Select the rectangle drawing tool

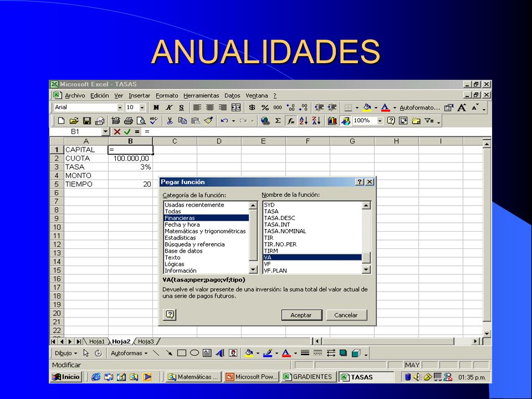(x=182, y=353)
